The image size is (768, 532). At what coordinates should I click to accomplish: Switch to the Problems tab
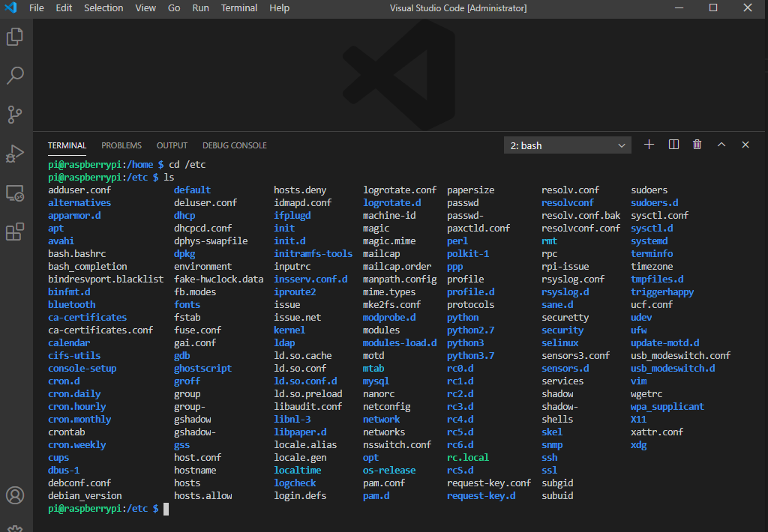[x=121, y=145]
